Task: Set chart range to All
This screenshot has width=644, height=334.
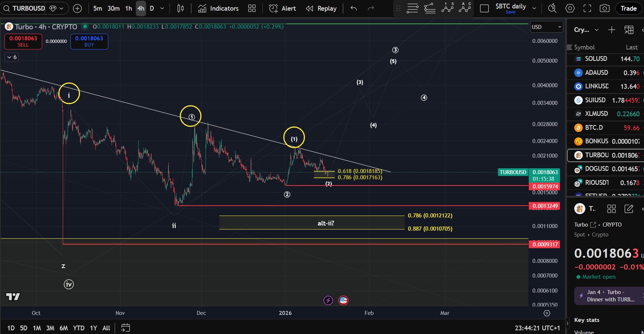Action: coord(106,328)
